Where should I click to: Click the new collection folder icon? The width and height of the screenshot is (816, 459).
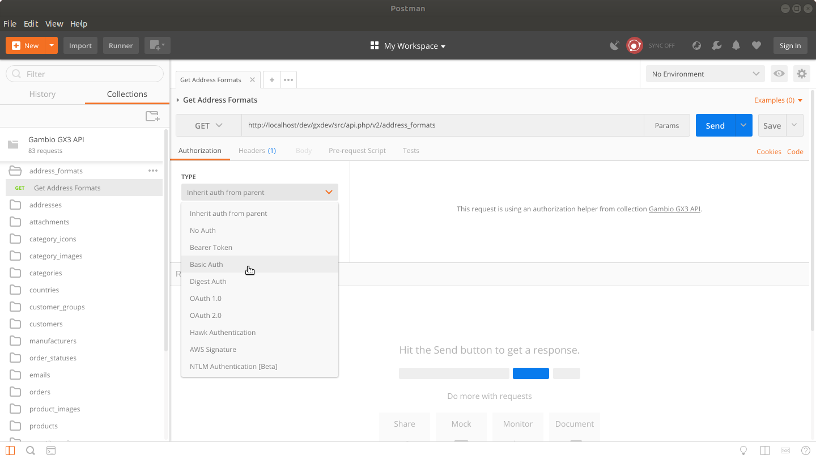(x=152, y=116)
